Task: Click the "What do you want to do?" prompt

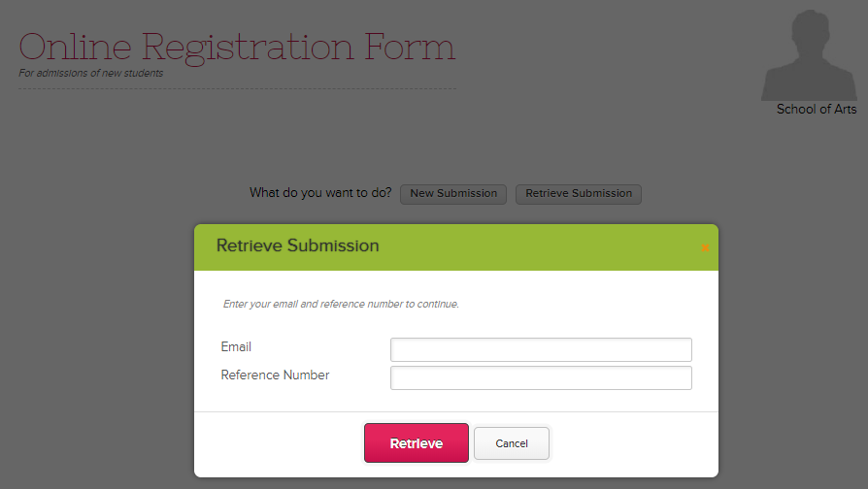Action: tap(320, 193)
